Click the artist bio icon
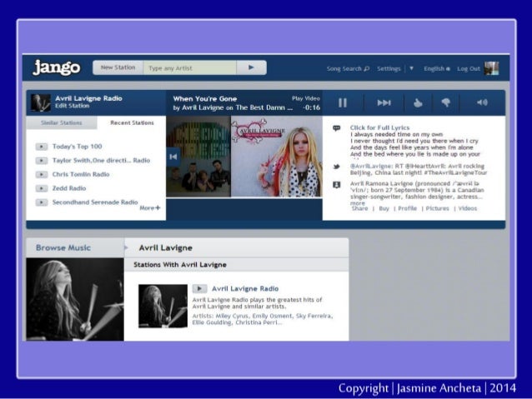This screenshot has width=532, height=399. click(336, 185)
